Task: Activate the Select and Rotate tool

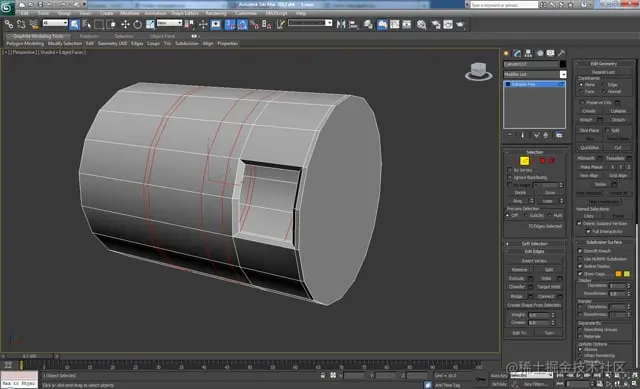Action: pyautogui.click(x=138, y=24)
